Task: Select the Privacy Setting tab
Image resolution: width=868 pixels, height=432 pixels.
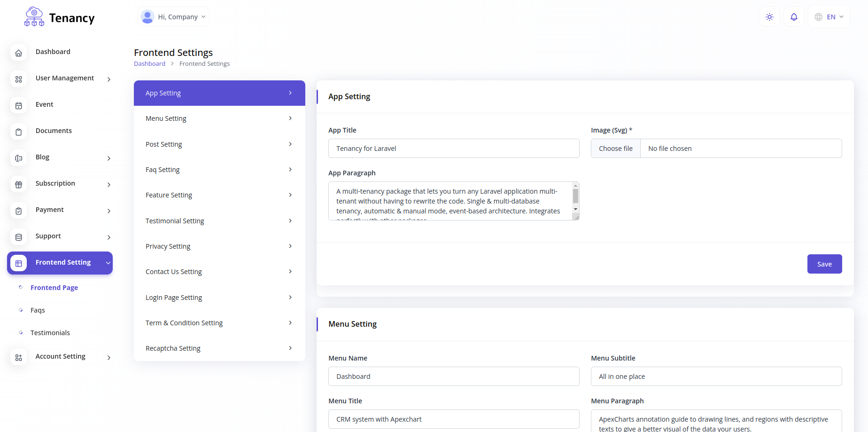Action: pos(219,246)
